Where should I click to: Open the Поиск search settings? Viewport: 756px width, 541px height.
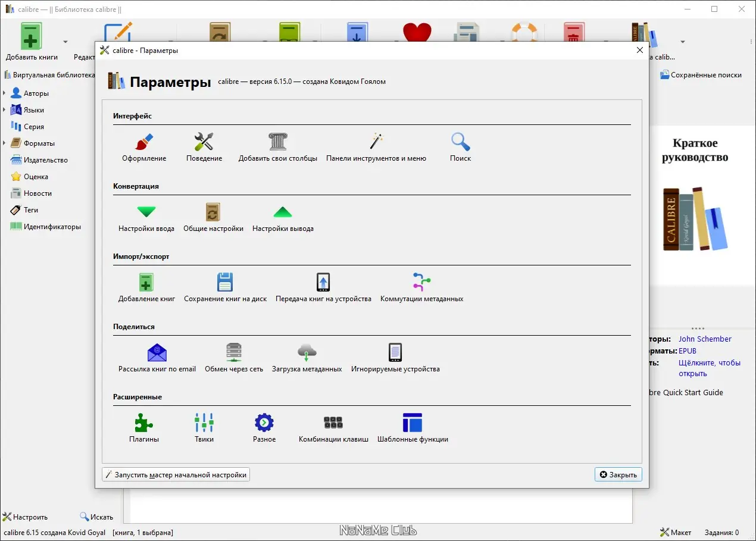pos(461,148)
